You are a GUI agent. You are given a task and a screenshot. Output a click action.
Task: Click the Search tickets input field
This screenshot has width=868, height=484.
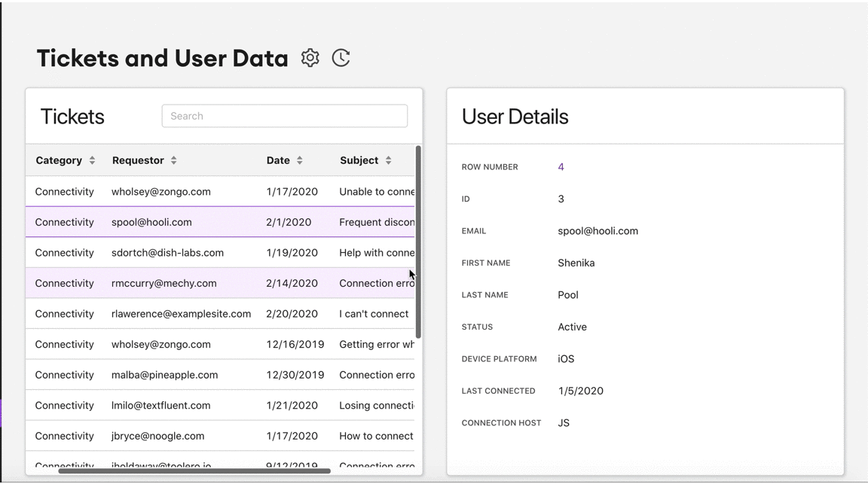(284, 116)
